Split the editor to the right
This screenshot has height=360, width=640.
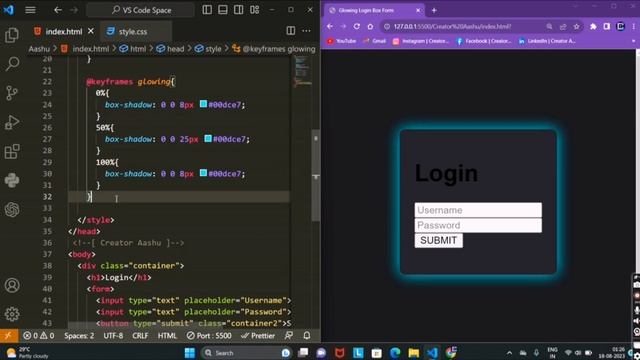coord(291,31)
